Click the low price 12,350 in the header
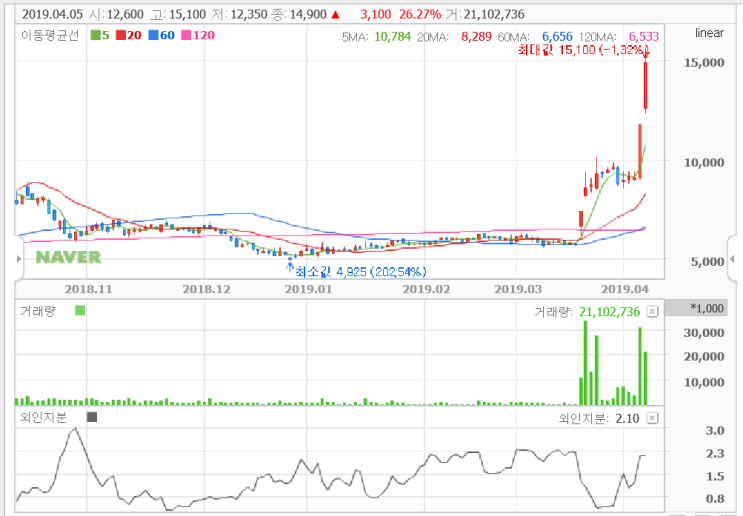 249,14
